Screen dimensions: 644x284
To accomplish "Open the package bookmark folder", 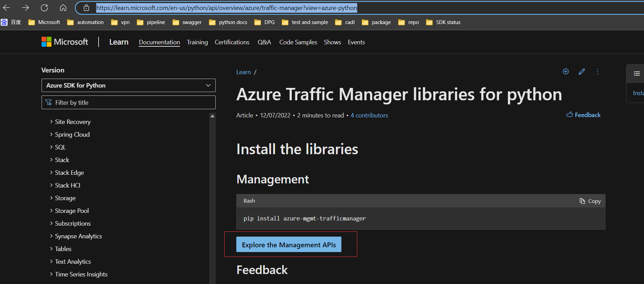I will 376,22.
